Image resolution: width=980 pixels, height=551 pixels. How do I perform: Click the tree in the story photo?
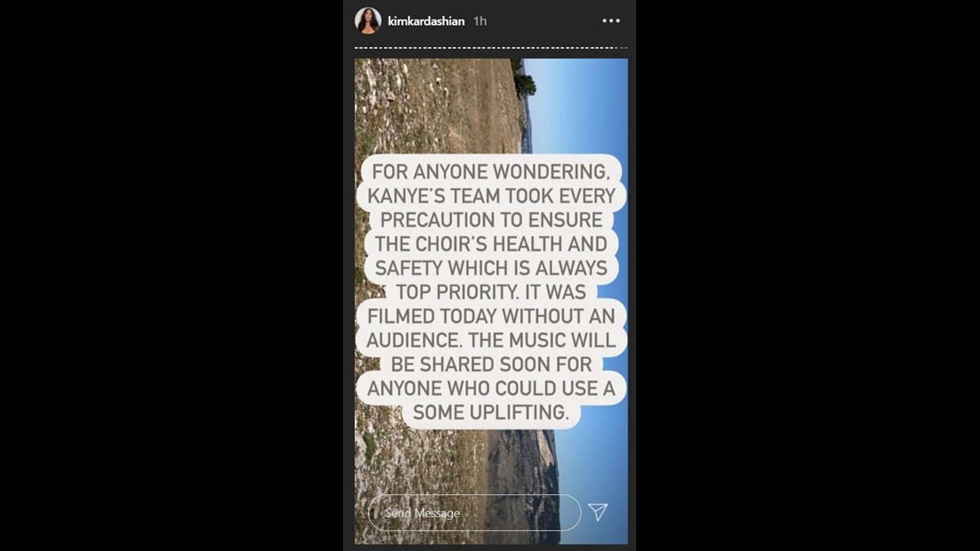[524, 79]
